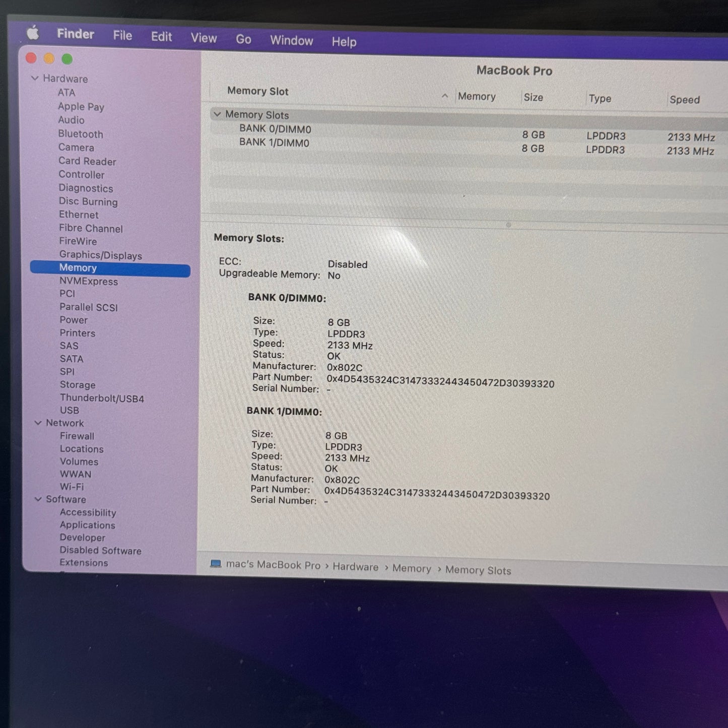Select Bluetooth in the sidebar
The image size is (728, 728).
[81, 134]
